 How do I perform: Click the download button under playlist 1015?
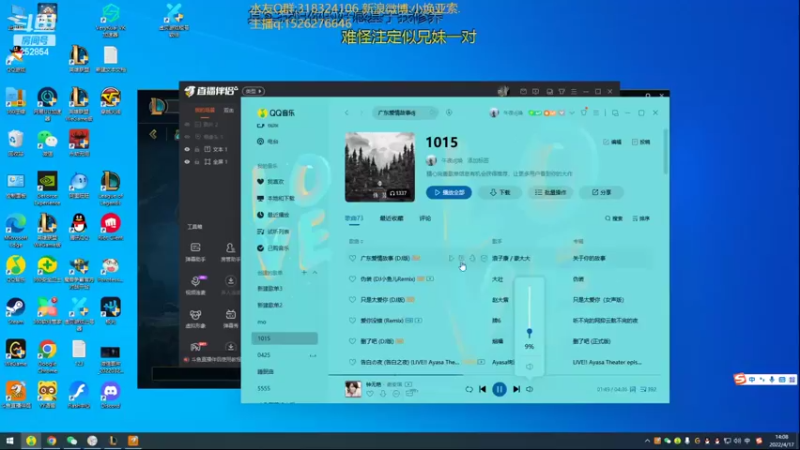499,192
